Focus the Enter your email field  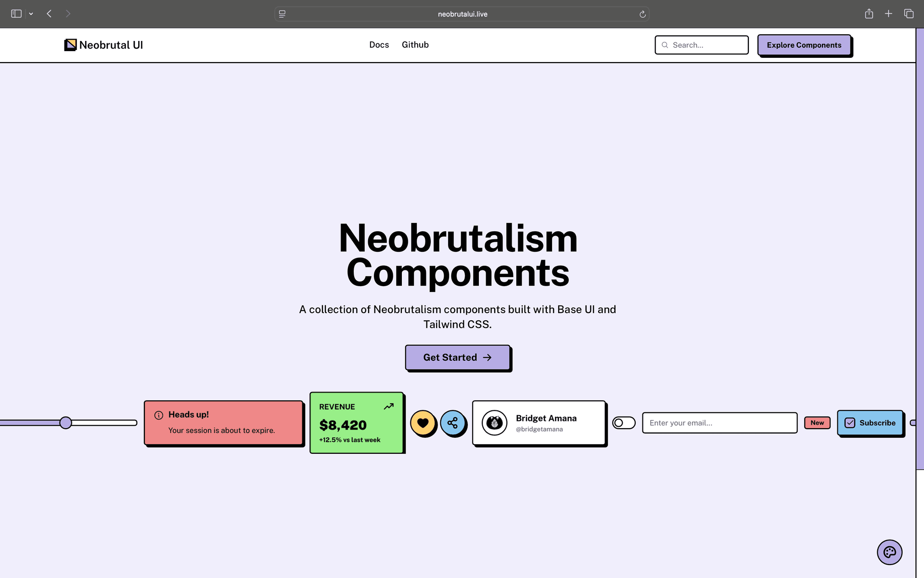click(x=719, y=423)
